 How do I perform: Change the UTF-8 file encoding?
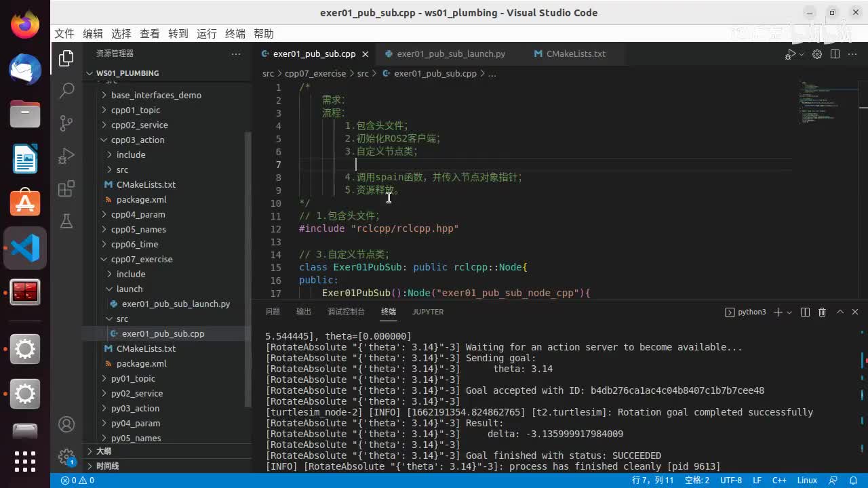pyautogui.click(x=731, y=481)
